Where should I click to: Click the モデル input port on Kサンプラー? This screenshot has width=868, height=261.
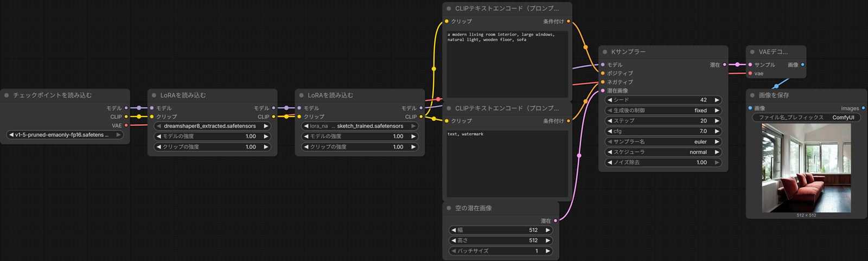point(603,65)
